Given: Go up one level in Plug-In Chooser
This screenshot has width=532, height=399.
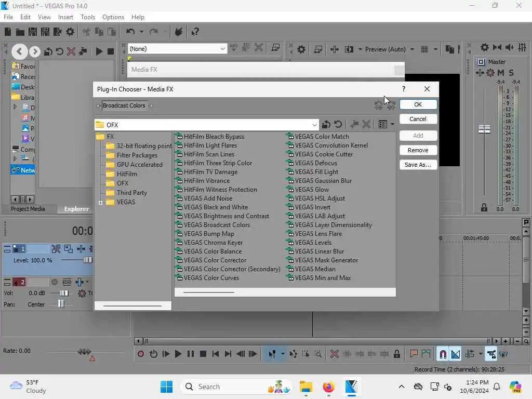Looking at the screenshot, I should (326, 125).
